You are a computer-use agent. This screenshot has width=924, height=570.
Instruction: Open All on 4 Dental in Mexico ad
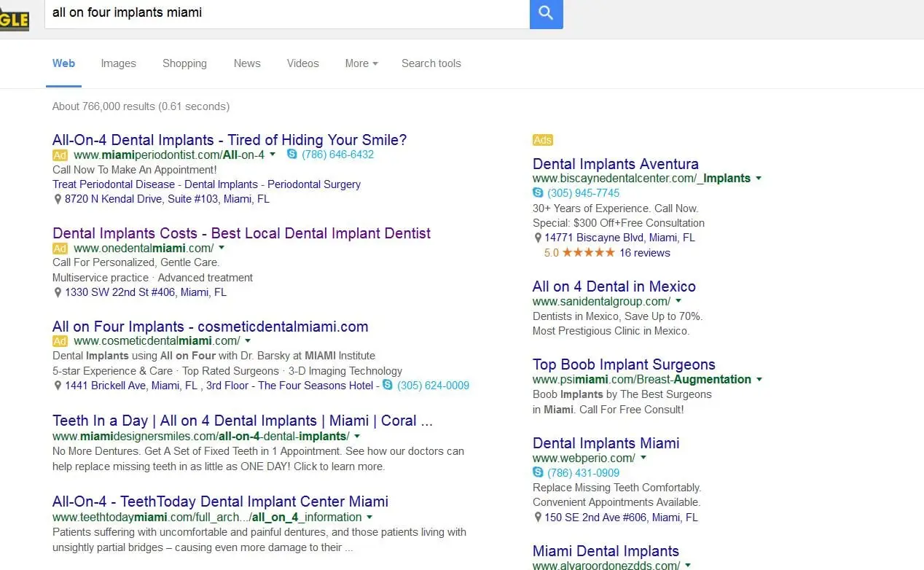coord(614,286)
